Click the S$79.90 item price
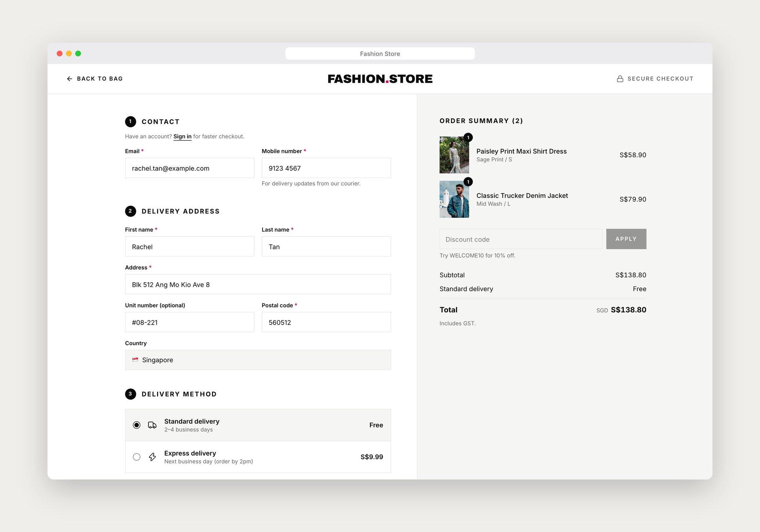The image size is (760, 532). coord(633,199)
